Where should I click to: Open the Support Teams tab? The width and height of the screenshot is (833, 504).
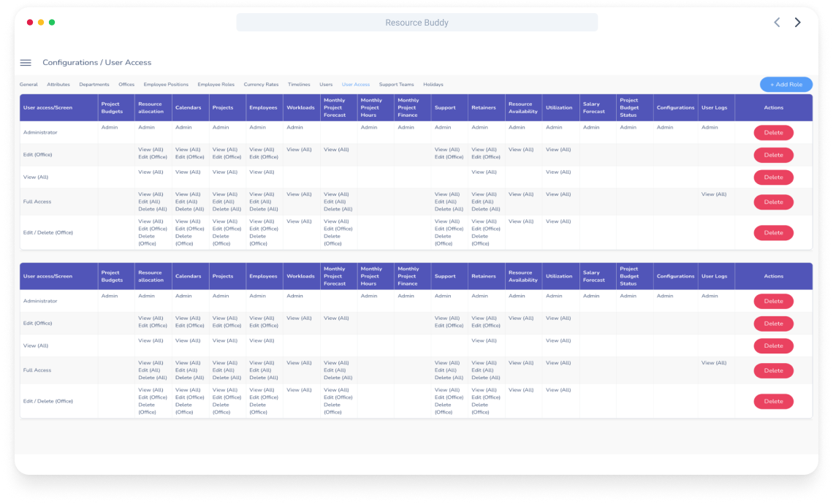(396, 85)
